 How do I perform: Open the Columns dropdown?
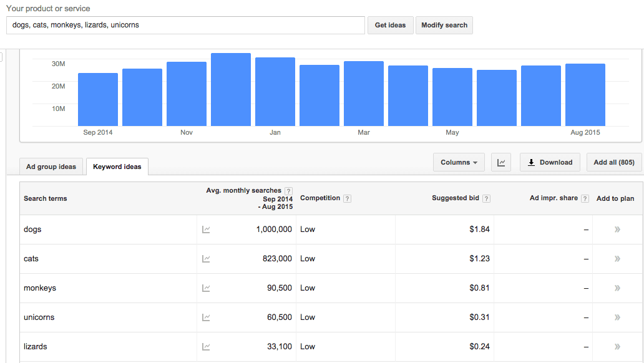pyautogui.click(x=459, y=162)
